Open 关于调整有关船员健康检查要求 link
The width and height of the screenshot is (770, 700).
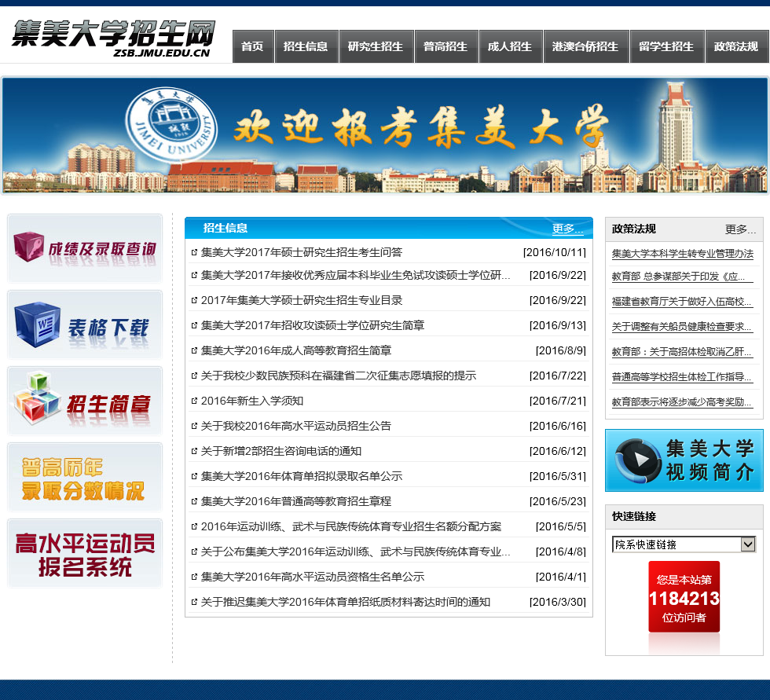[x=682, y=327]
